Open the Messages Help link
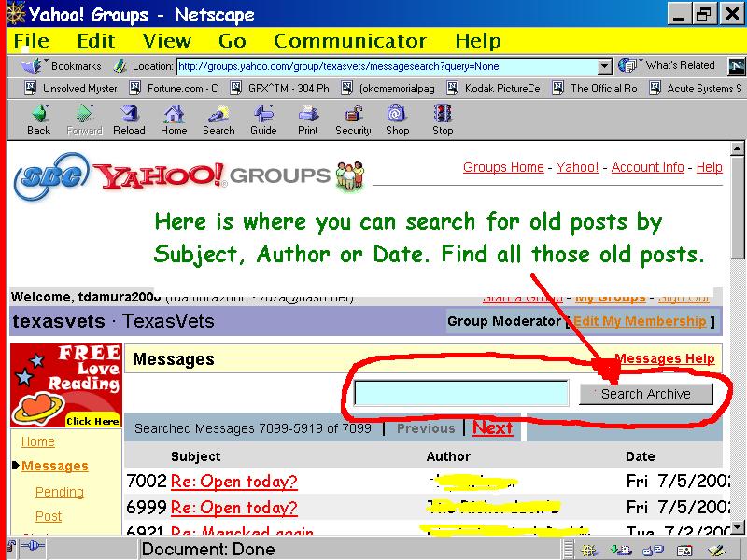The image size is (747, 560). (x=665, y=358)
